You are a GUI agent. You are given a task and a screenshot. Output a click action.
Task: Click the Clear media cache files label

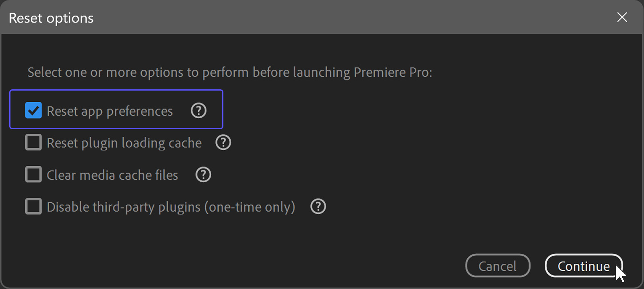[x=112, y=175]
